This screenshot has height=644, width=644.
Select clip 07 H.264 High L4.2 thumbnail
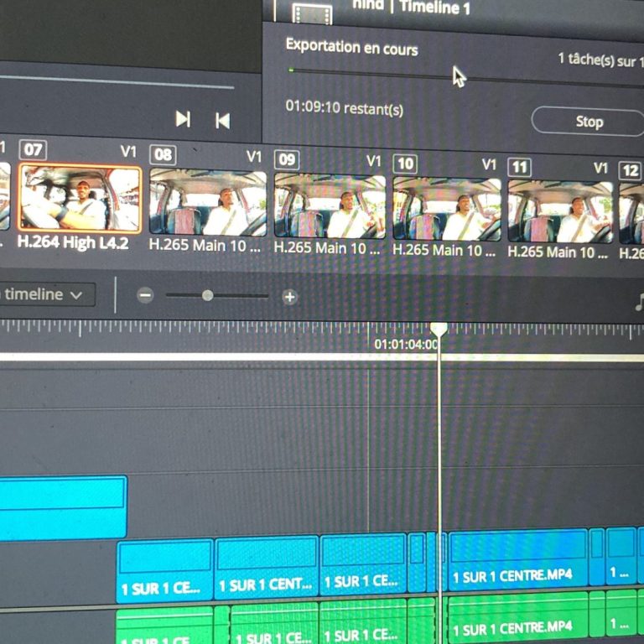coord(80,199)
